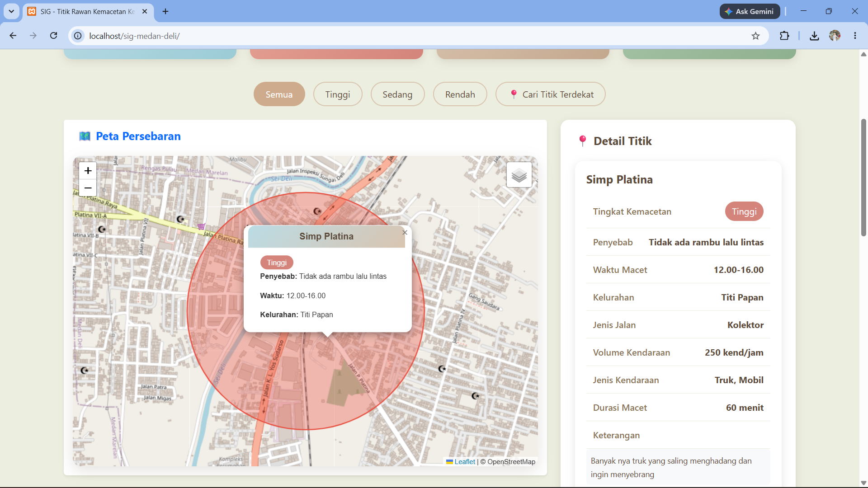
Task: Click the Tinggi badge in the map popup
Action: [x=277, y=263]
